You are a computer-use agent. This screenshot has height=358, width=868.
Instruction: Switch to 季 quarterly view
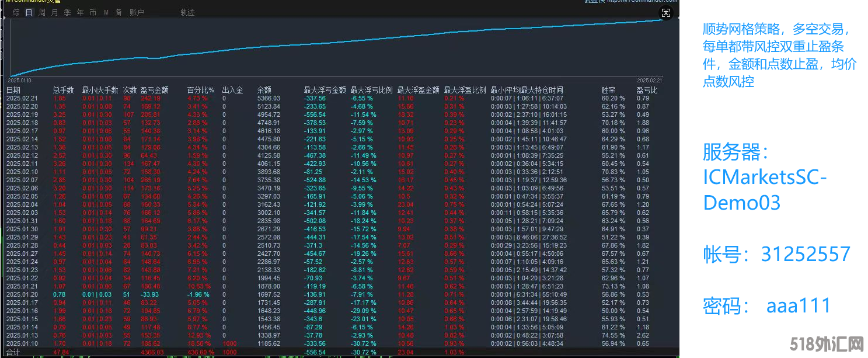click(x=68, y=12)
